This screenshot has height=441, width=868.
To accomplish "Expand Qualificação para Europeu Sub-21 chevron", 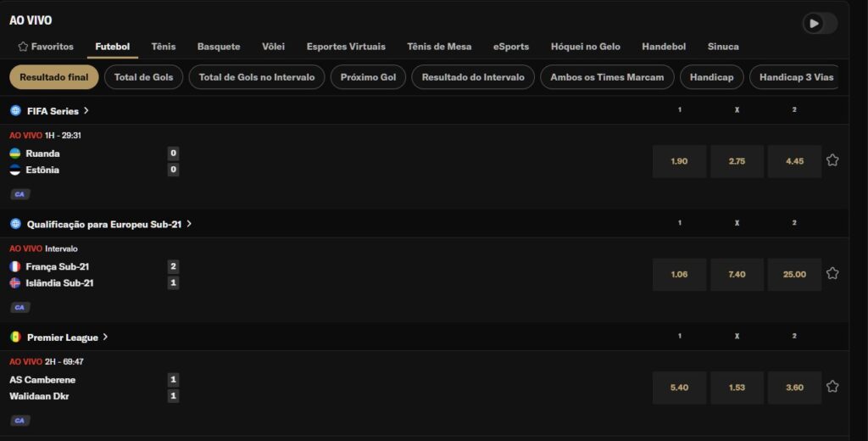I will point(189,224).
